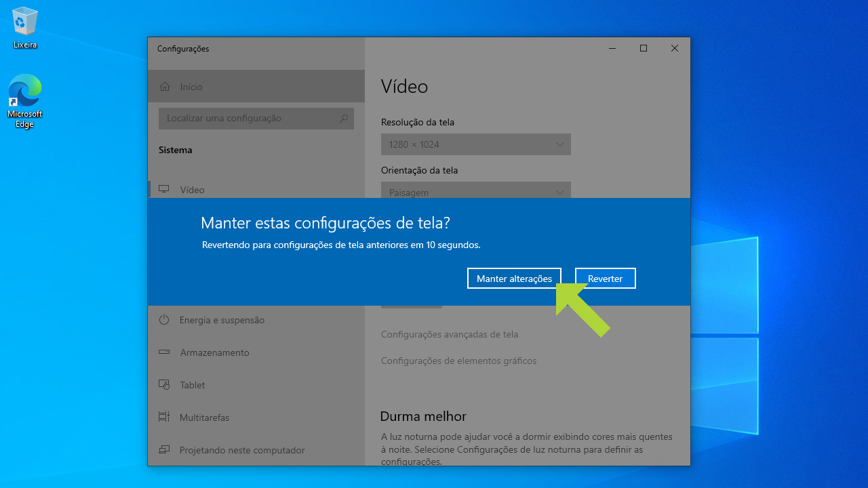Open Configurações avançadas de tela link
Viewport: 868px width, 488px height.
450,334
